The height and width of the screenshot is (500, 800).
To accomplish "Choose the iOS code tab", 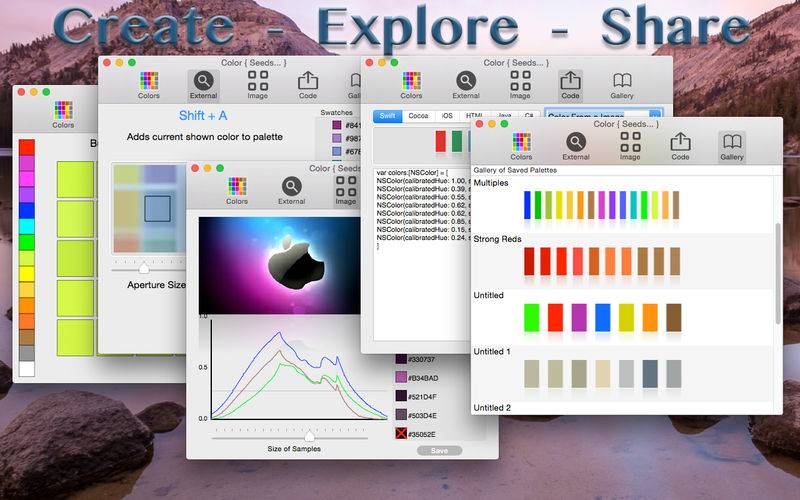I will tap(446, 116).
